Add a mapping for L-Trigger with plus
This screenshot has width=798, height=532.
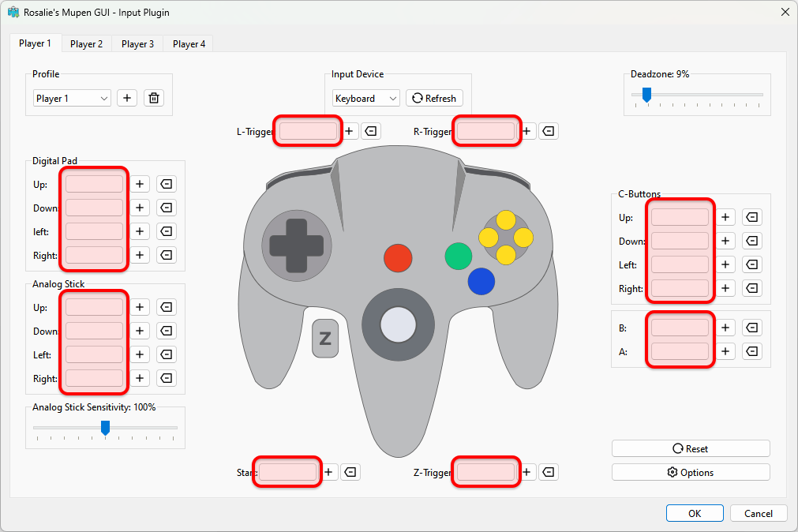point(350,131)
